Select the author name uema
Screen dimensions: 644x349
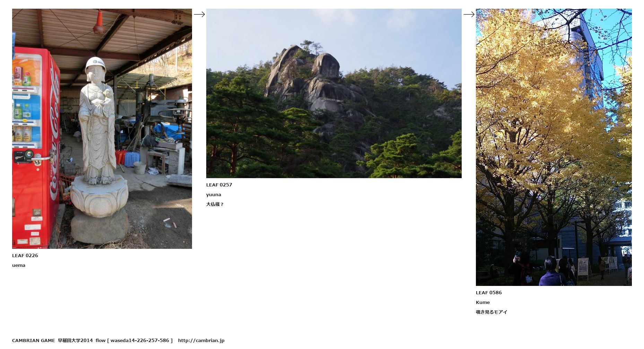pyautogui.click(x=19, y=265)
